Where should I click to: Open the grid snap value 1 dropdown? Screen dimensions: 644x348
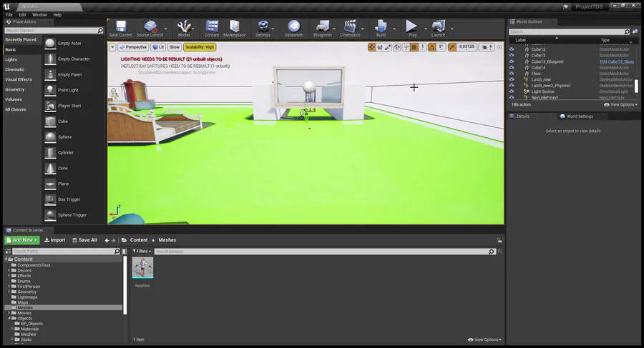[x=422, y=47]
